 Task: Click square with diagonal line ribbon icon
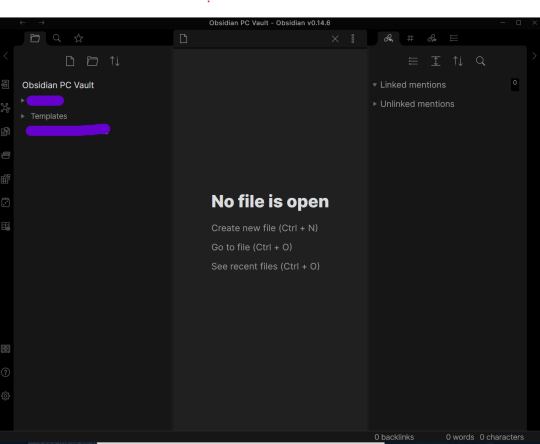click(6, 203)
